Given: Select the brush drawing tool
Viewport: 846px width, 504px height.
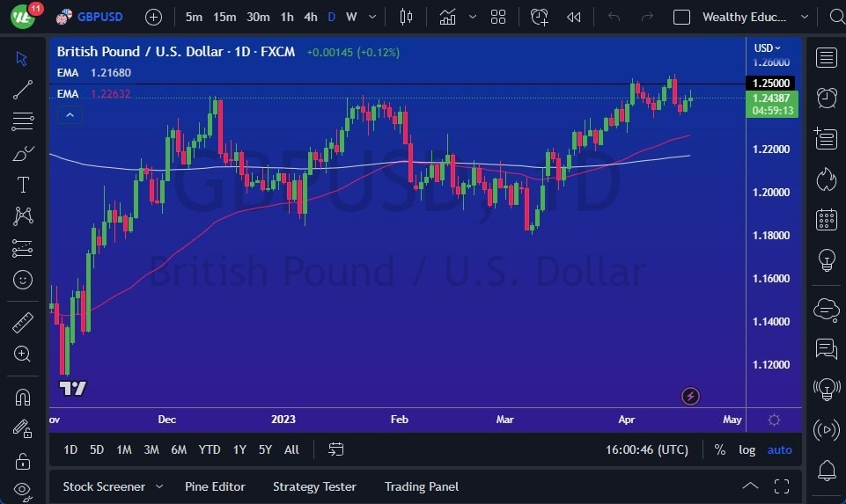Looking at the screenshot, I should tap(23, 153).
